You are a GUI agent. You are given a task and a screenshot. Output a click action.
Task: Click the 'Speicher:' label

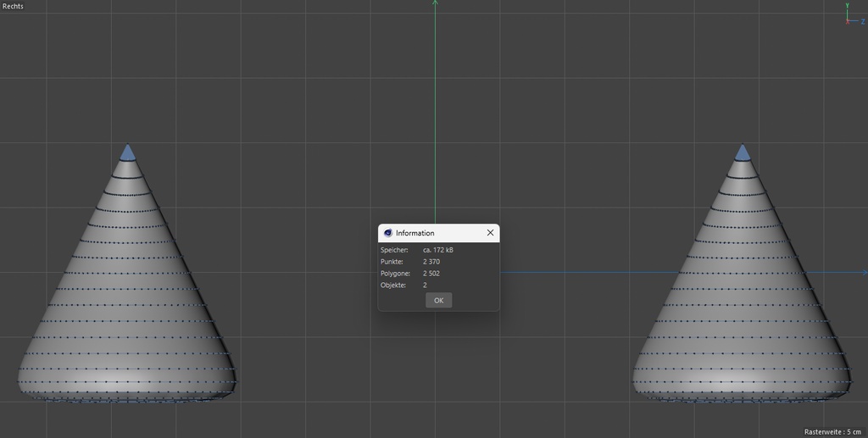coord(394,250)
